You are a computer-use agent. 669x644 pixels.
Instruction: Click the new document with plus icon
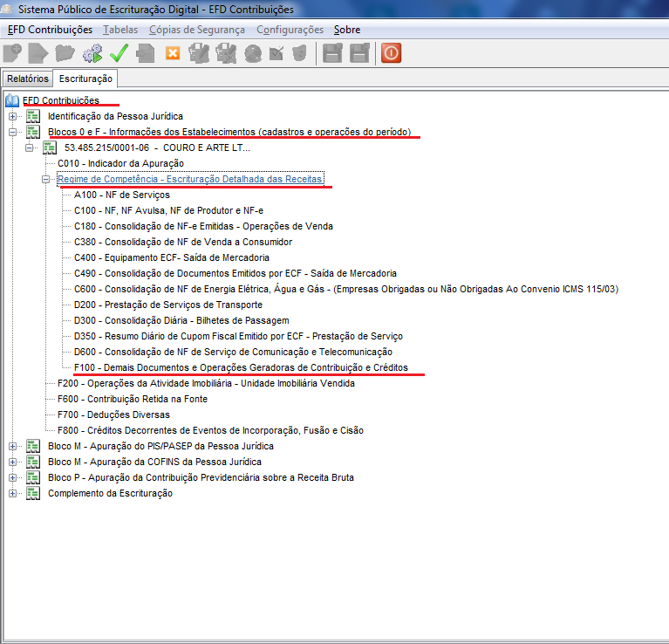point(12,53)
